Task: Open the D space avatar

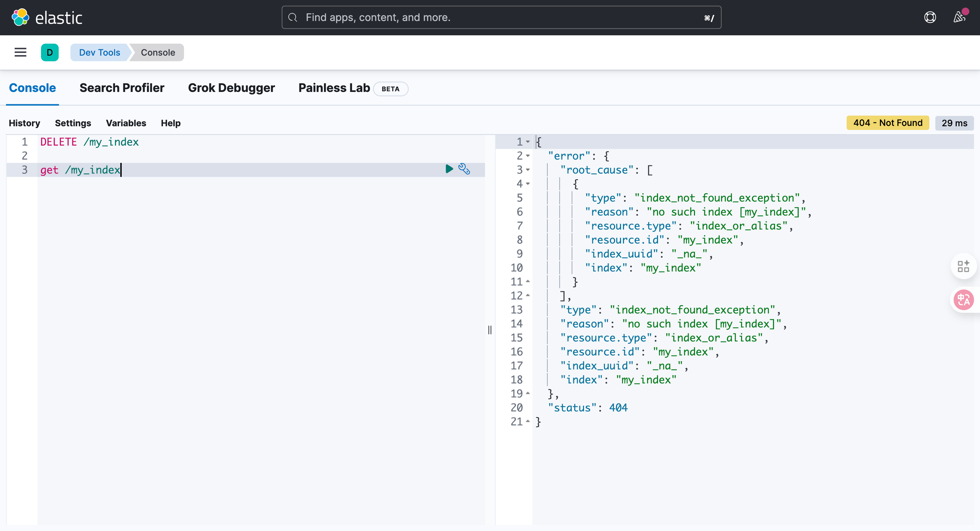Action: [50, 52]
